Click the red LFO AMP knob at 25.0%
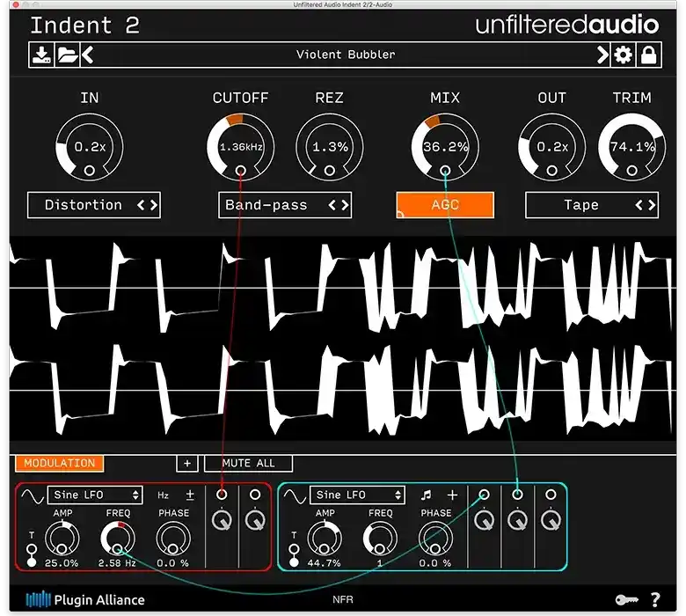The width and height of the screenshot is (686, 616). pyautogui.click(x=62, y=538)
